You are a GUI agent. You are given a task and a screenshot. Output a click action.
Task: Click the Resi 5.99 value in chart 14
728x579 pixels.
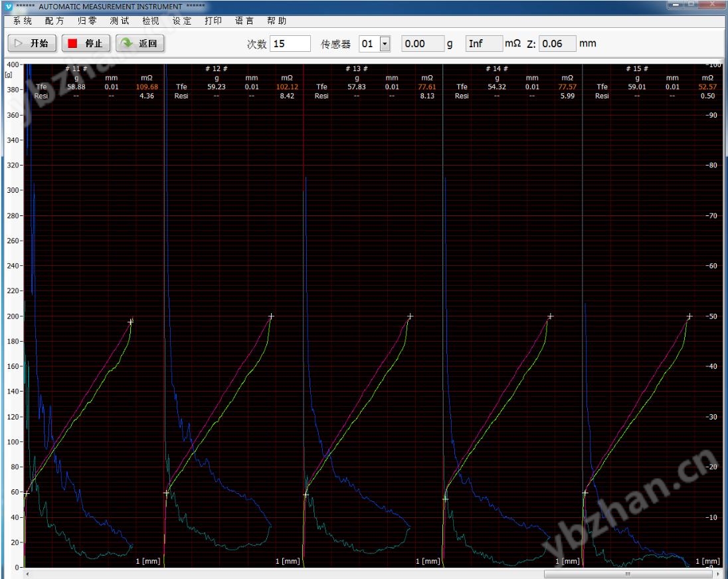[567, 96]
